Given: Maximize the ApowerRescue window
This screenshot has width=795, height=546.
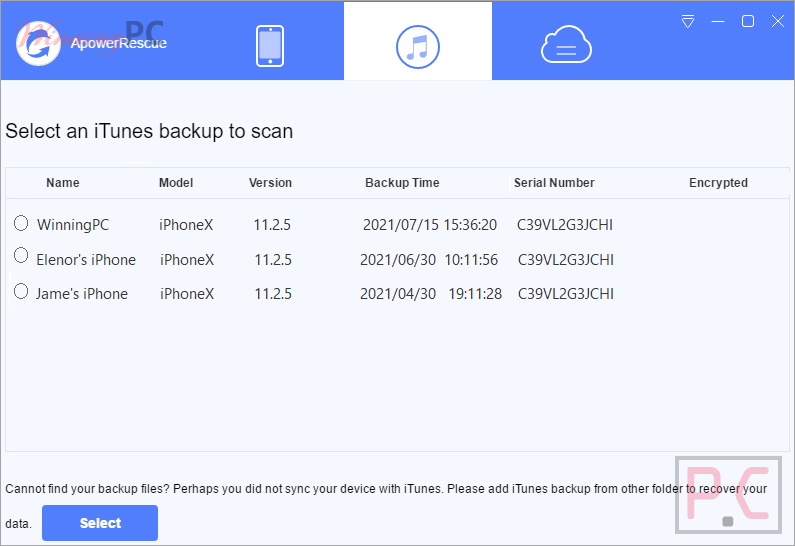Looking at the screenshot, I should tap(748, 21).
